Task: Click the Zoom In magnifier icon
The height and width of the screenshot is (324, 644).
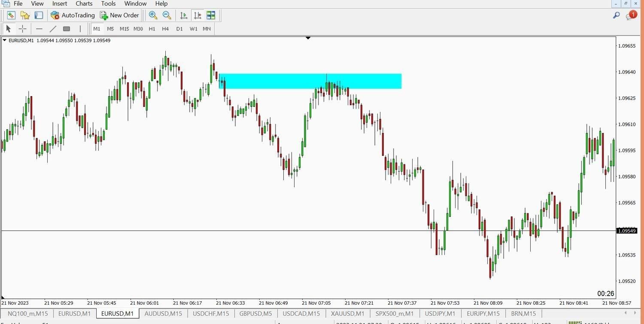Action: [x=153, y=15]
